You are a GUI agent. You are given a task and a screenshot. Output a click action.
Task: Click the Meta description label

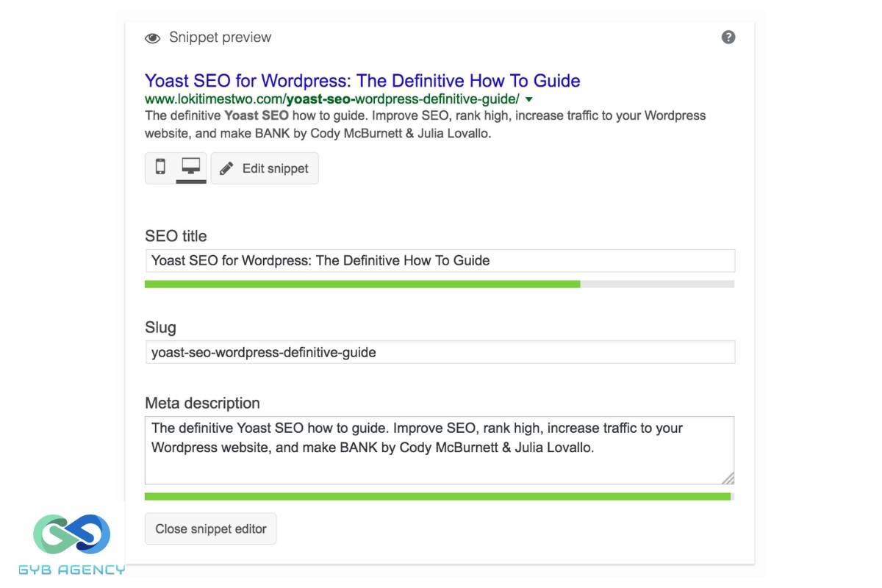point(202,403)
